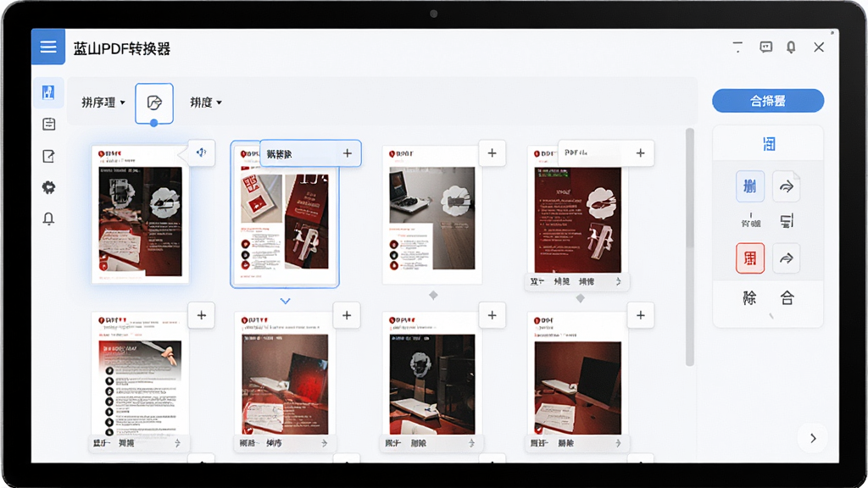Click the blue icon heading the right panel
868x488 pixels.
pyautogui.click(x=769, y=144)
